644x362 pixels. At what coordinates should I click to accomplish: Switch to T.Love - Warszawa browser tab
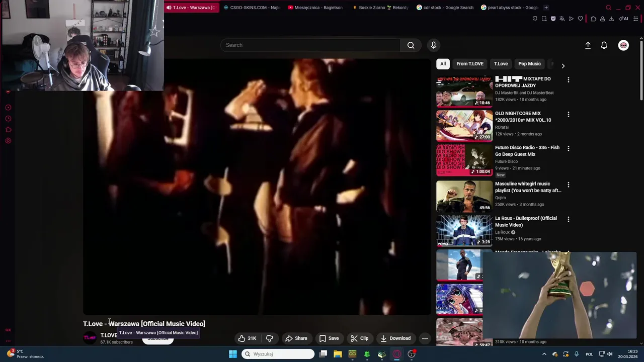point(191,8)
